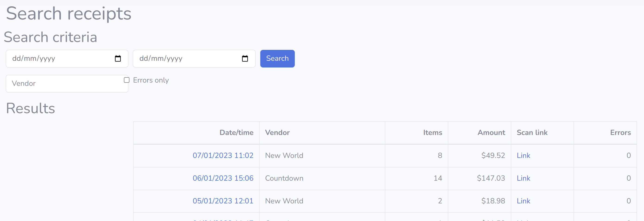
Task: Open scan Link for $18.98 receipt
Action: (523, 201)
